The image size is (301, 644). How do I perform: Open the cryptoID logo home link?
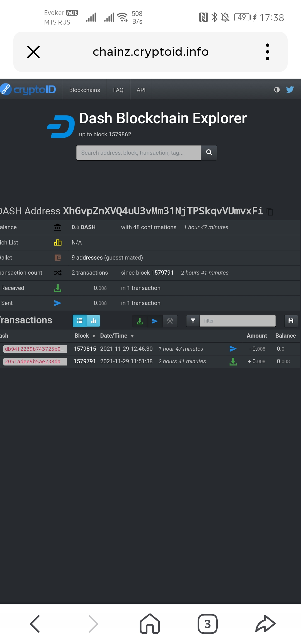click(x=28, y=89)
